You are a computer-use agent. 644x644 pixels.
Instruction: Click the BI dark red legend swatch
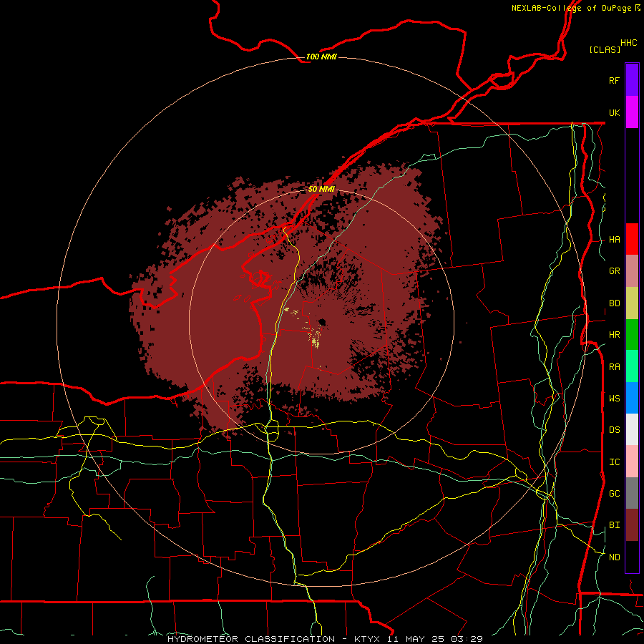tap(632, 525)
